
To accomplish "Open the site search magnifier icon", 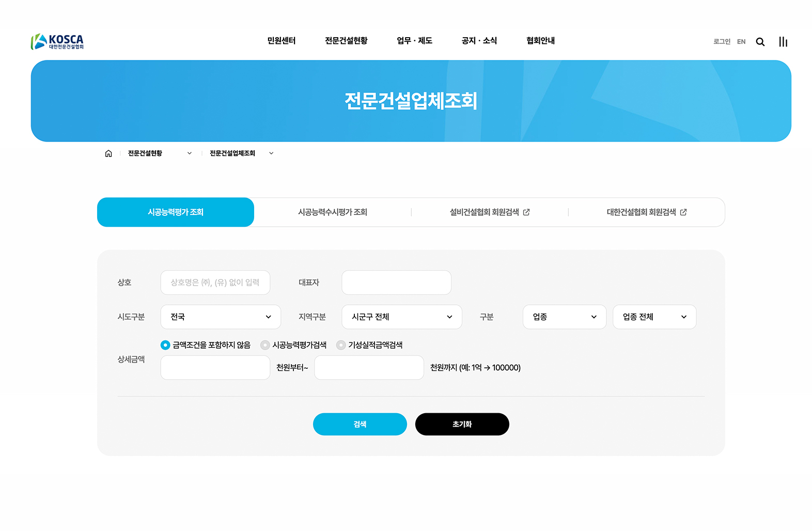I will 760,42.
